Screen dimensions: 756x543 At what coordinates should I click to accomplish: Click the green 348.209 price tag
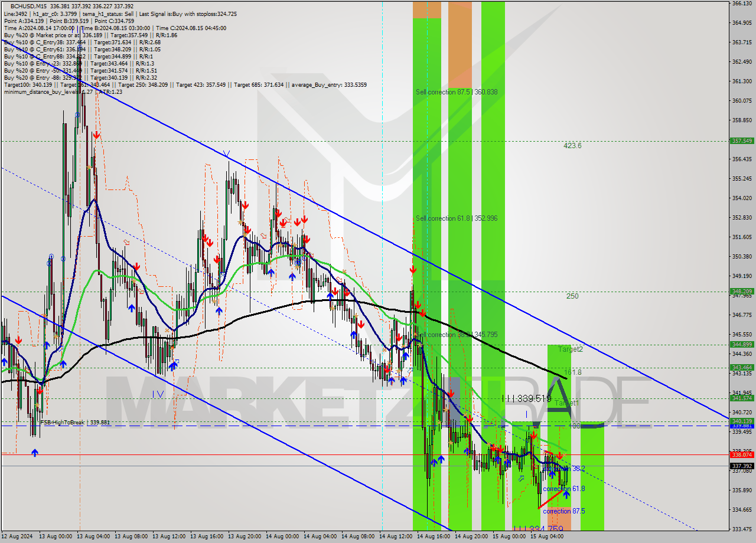(x=742, y=291)
